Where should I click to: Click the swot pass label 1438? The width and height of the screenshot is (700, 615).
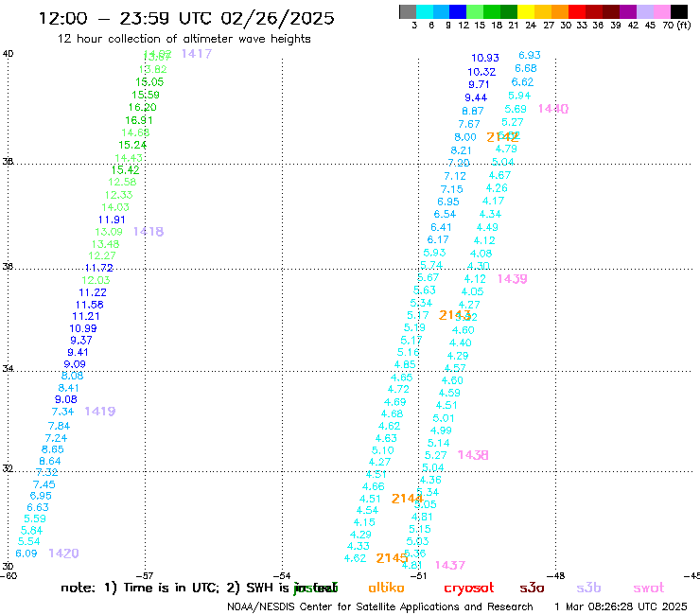[x=473, y=455]
